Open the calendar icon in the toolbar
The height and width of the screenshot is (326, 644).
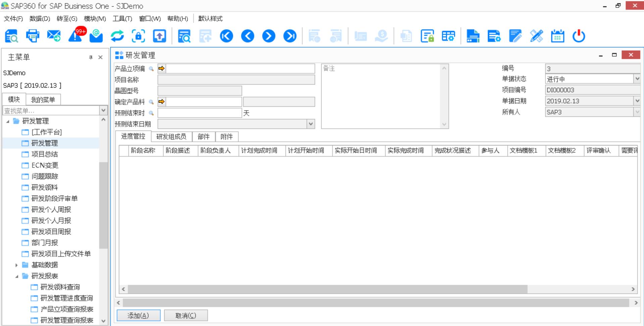point(557,36)
